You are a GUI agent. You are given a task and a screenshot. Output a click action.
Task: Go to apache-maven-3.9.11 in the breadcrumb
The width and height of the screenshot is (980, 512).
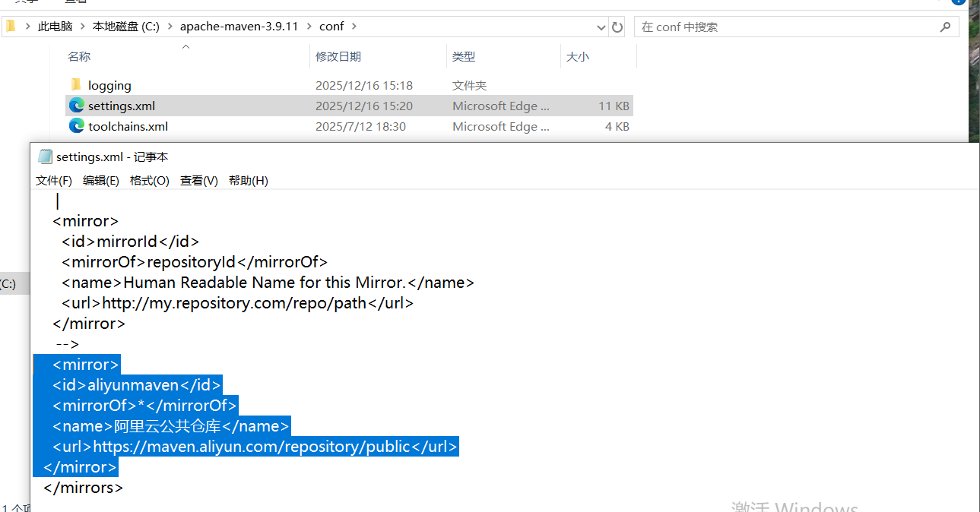[239, 27]
